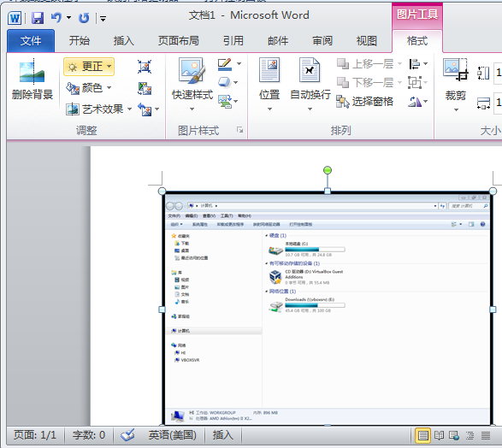Toggle the 插入 insert mode in status bar
The width and height of the screenshot is (502, 448).
[223, 435]
